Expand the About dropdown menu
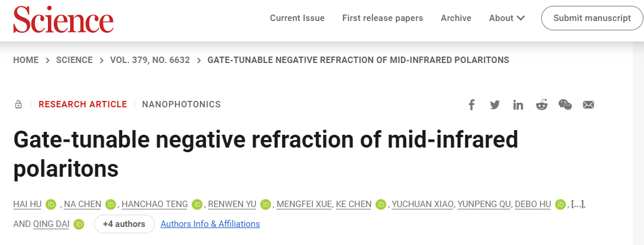The height and width of the screenshot is (245, 644). pos(507,18)
